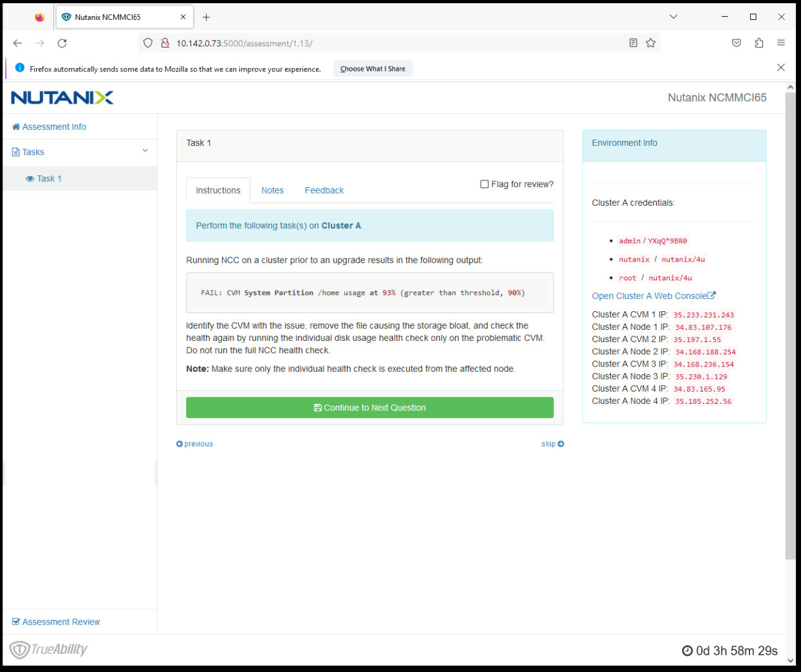Reload the page with the refresh icon
The width and height of the screenshot is (801, 672).
[x=62, y=43]
